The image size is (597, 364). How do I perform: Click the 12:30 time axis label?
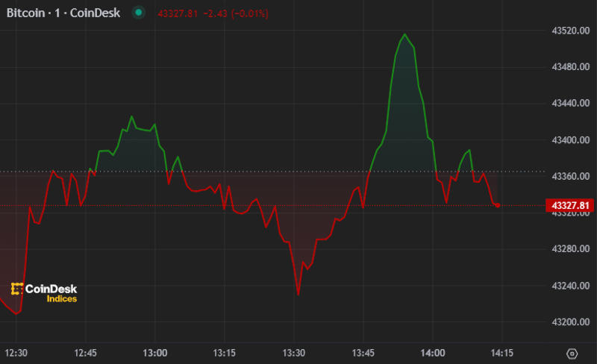[16, 353]
